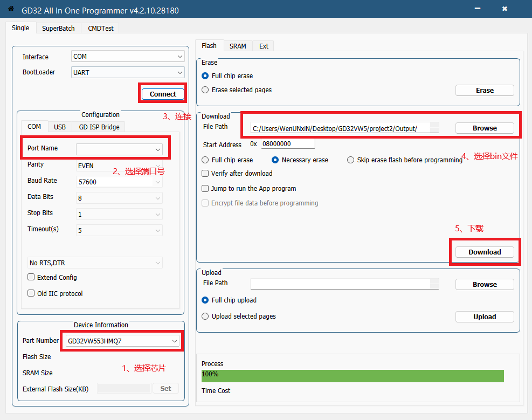Image resolution: width=532 pixels, height=420 pixels.
Task: Enable the Old IIC protocol checkbox
Action: [x=55, y=293]
